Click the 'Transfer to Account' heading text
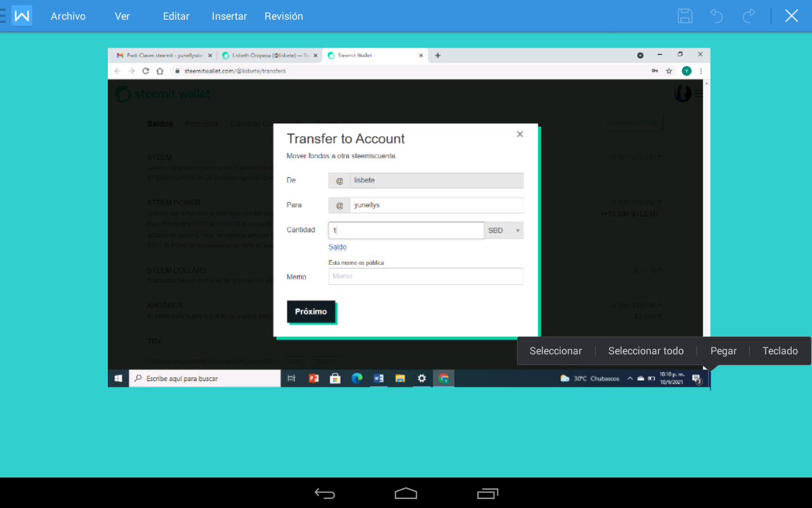Viewport: 812px width, 508px height. pyautogui.click(x=346, y=138)
